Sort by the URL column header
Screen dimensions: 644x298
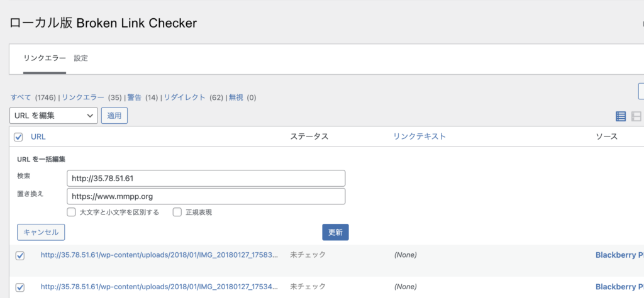pos(38,136)
